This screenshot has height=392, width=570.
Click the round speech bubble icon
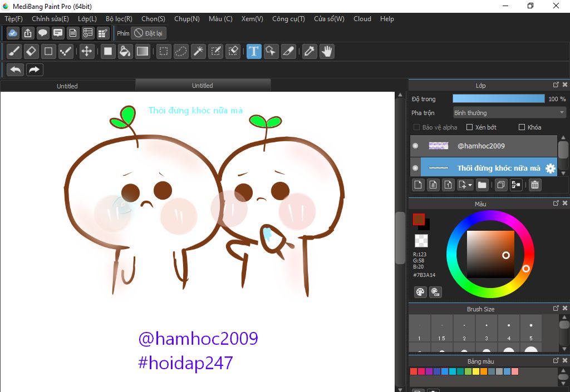(x=43, y=33)
